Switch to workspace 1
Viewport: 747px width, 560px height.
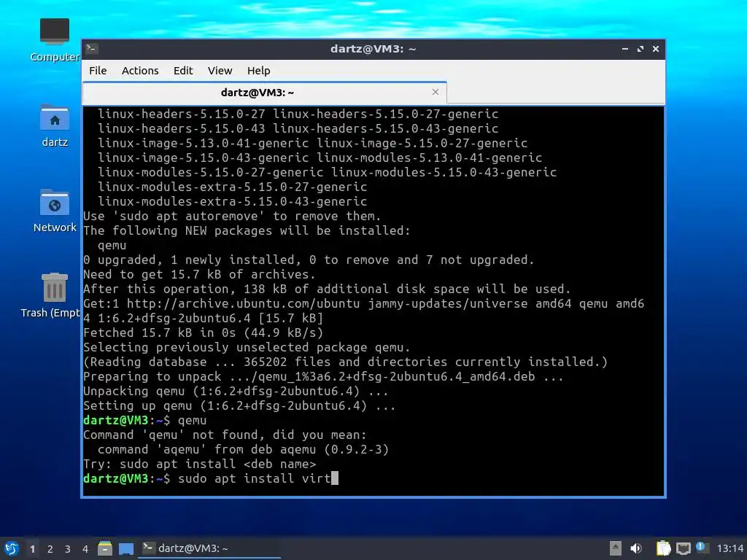click(x=32, y=549)
